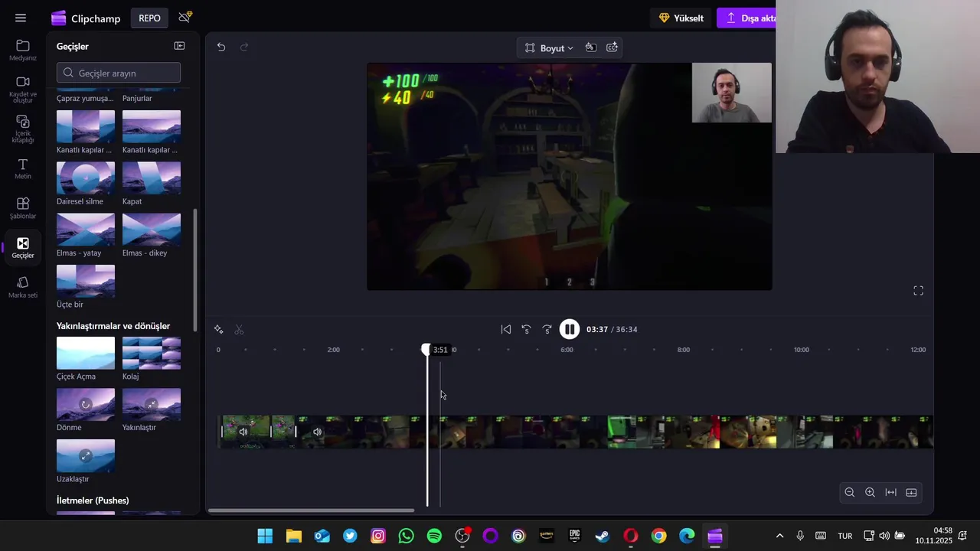This screenshot has height=551, width=980.
Task: Open Kaydet ve oluştur panel
Action: click(23, 90)
